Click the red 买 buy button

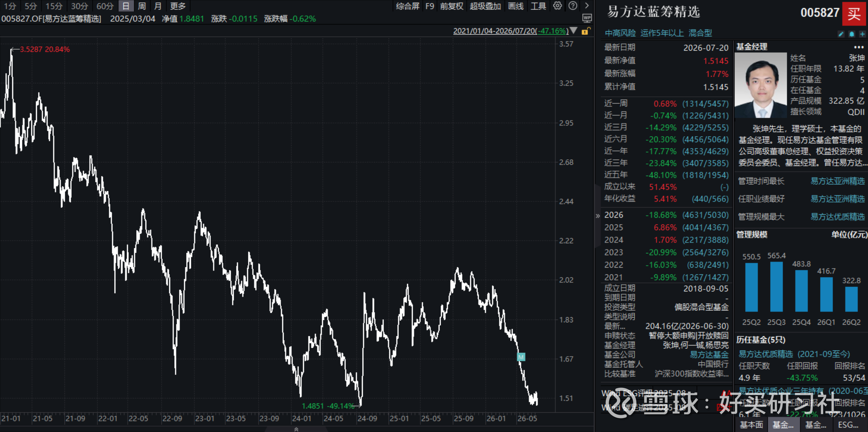[x=854, y=14]
